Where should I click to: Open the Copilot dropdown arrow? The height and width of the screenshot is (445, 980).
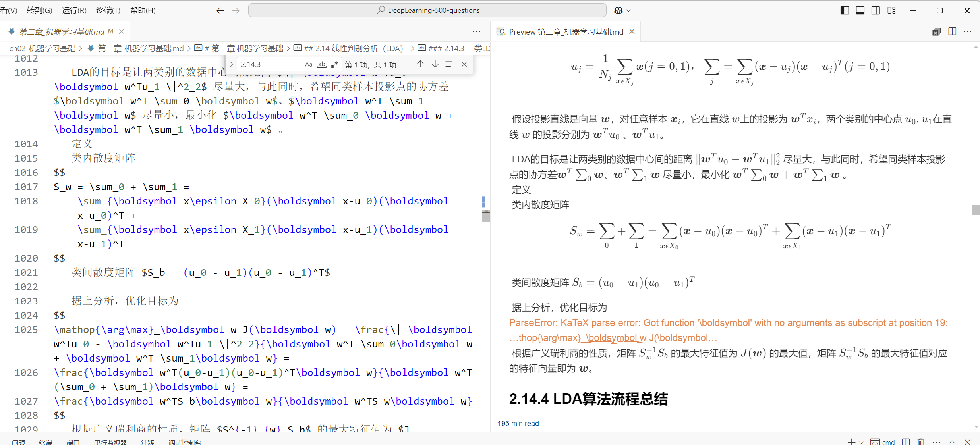pos(628,11)
